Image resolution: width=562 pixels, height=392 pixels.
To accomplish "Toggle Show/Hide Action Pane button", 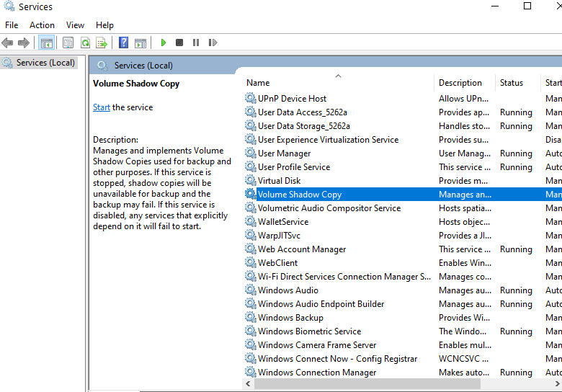I will coord(140,43).
